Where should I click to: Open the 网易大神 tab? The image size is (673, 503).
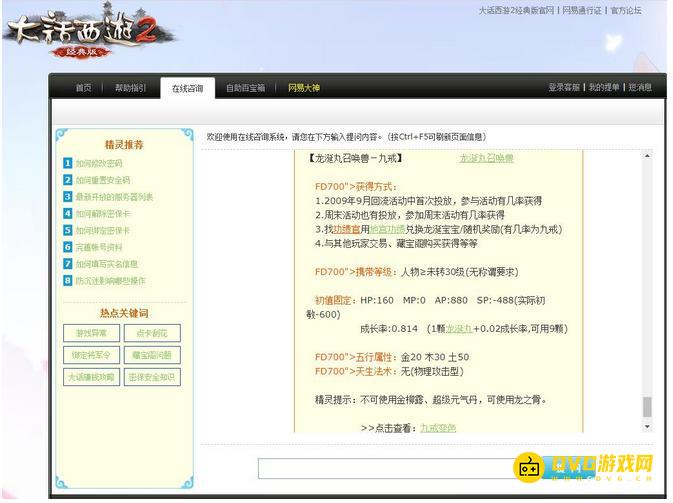(x=304, y=88)
